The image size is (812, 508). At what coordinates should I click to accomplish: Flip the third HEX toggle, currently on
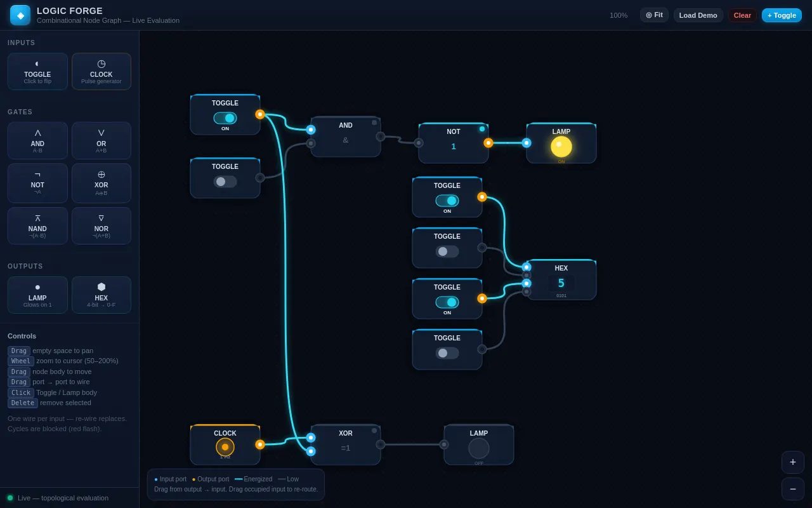click(447, 302)
